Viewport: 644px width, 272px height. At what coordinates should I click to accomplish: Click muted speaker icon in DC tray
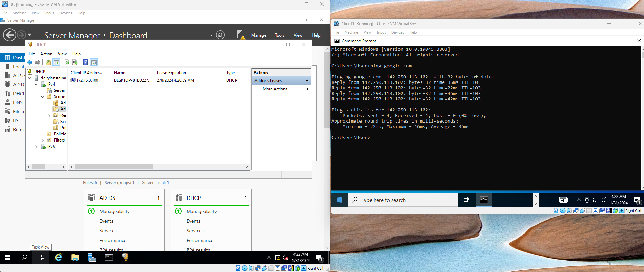coord(286,258)
